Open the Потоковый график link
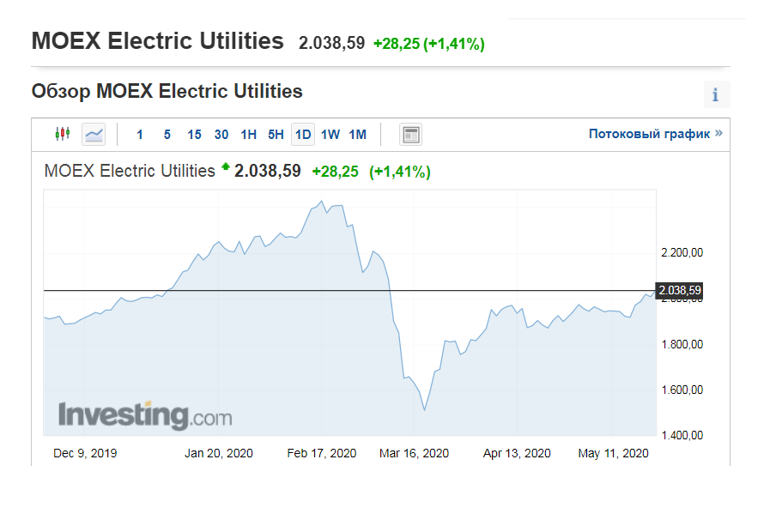The image size is (776, 532). click(655, 134)
